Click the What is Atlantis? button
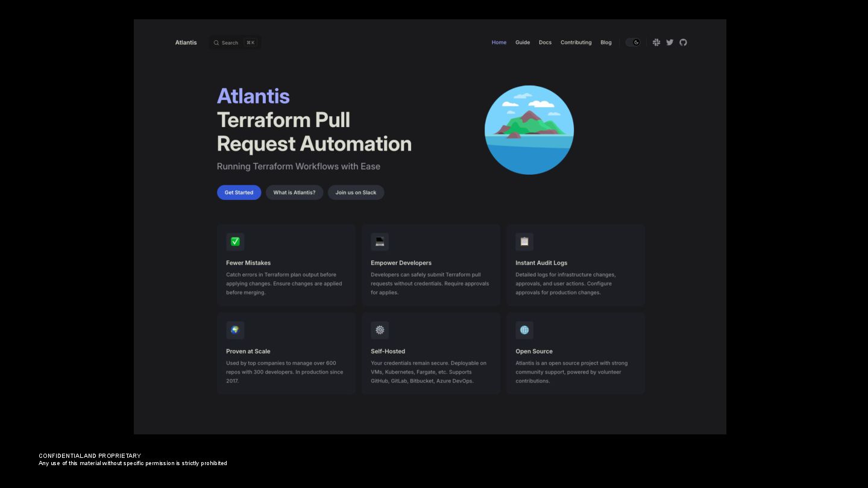The height and width of the screenshot is (488, 868). click(294, 192)
